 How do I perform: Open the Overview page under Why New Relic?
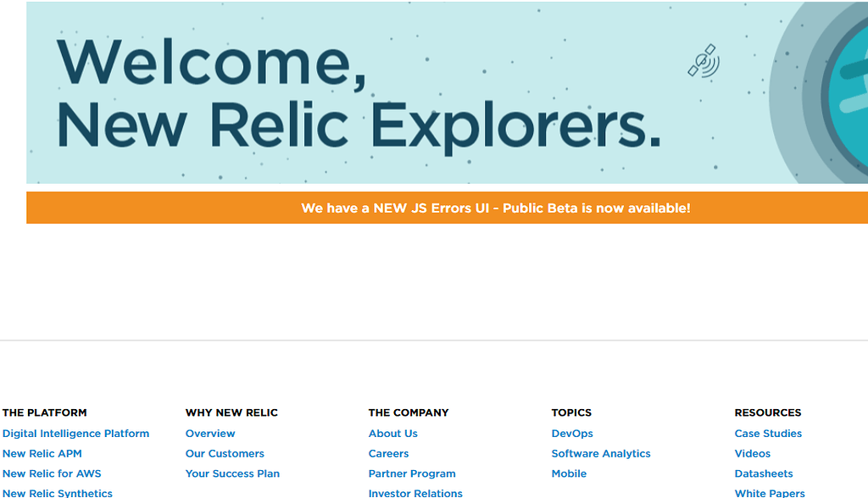[210, 433]
